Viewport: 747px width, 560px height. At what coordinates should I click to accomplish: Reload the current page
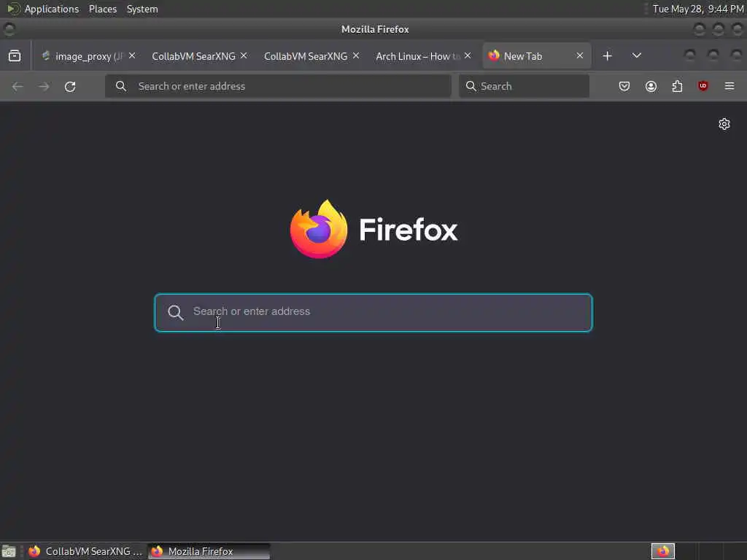pos(70,86)
